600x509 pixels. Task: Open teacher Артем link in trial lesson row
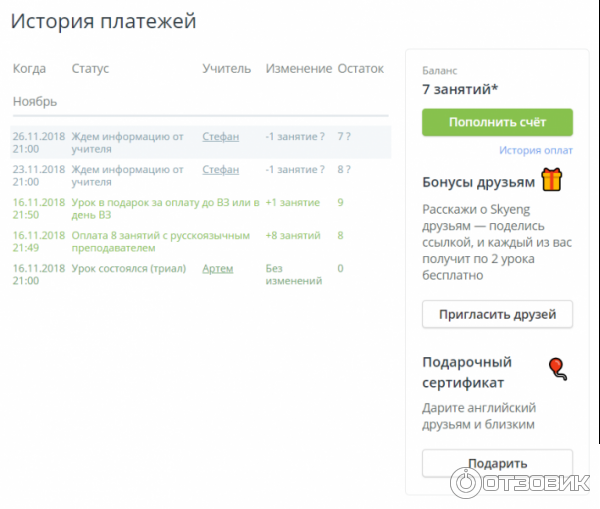(x=217, y=269)
